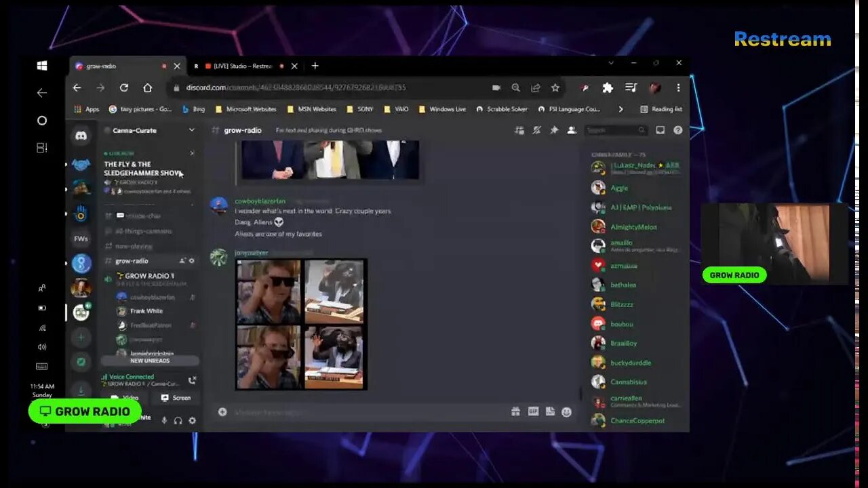The image size is (868, 488).
Task: Open pinned messages pin icon
Action: [554, 130]
